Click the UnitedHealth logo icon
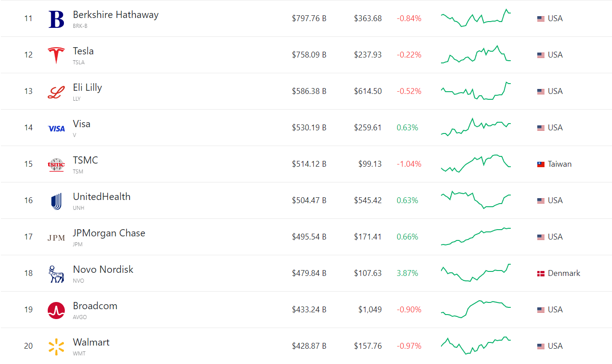Screen dimensions: 612x364 point(56,201)
